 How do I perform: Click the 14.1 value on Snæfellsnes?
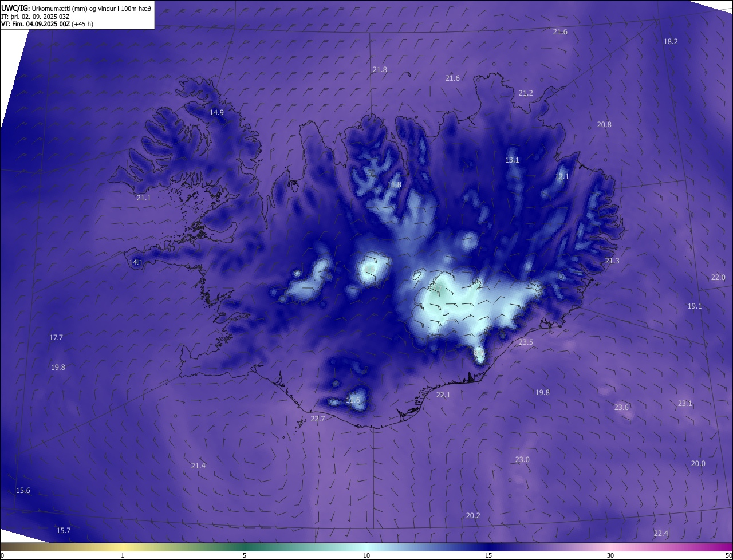point(136,262)
